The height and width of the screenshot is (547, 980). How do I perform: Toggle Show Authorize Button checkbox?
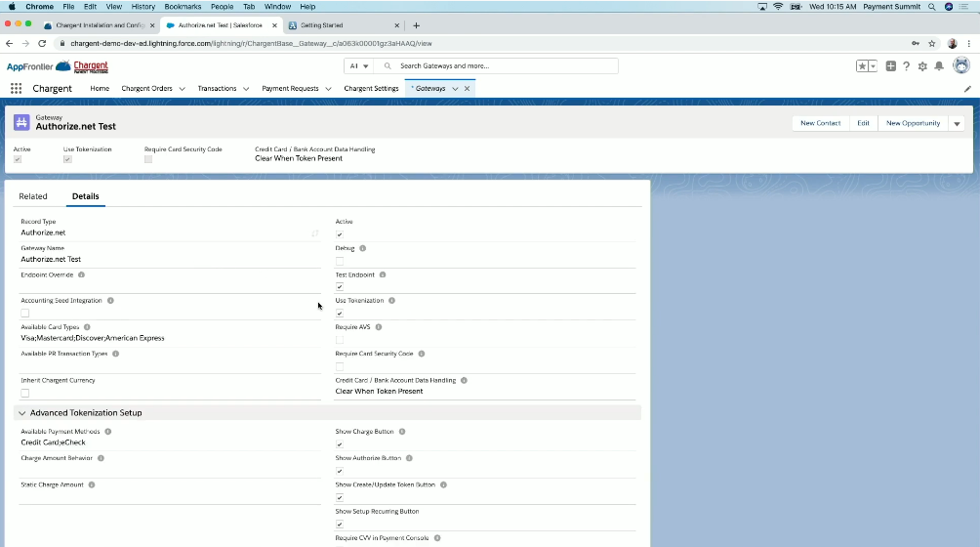tap(340, 471)
